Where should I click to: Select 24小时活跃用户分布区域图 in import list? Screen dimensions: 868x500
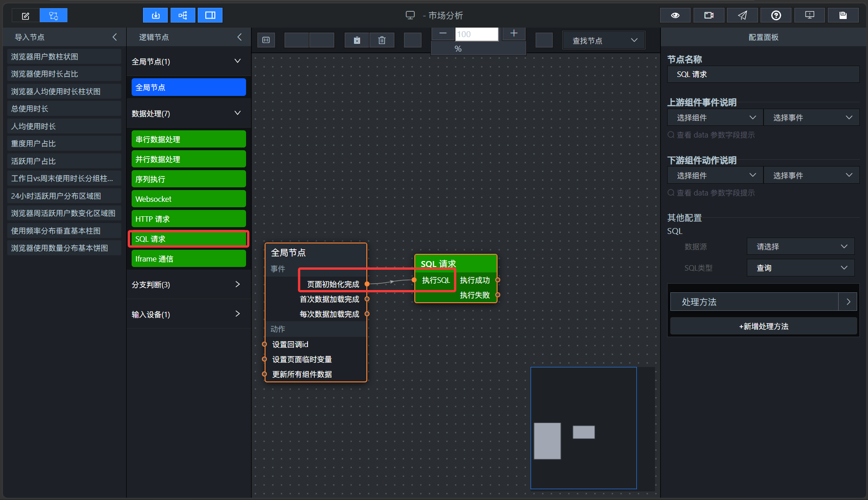[x=64, y=196]
